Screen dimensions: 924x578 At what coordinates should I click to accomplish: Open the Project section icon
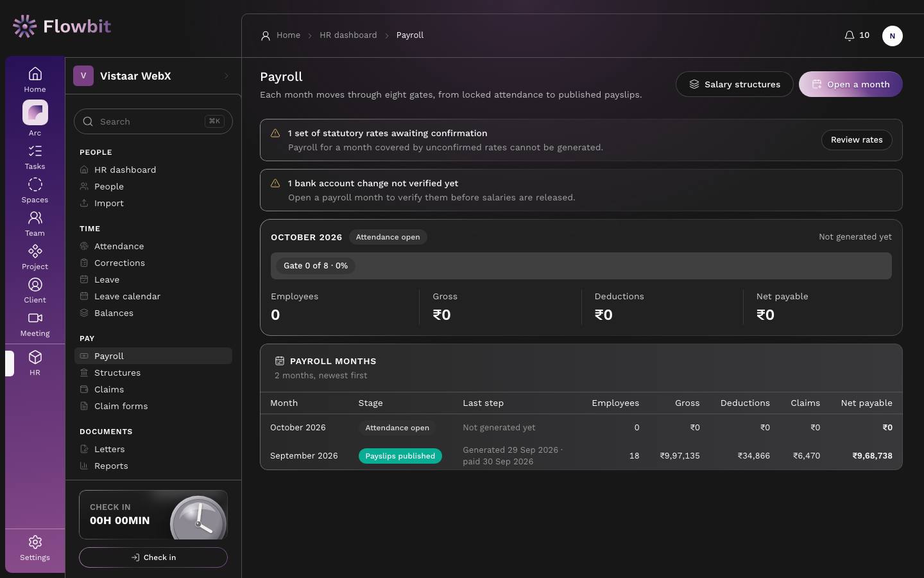tap(35, 258)
